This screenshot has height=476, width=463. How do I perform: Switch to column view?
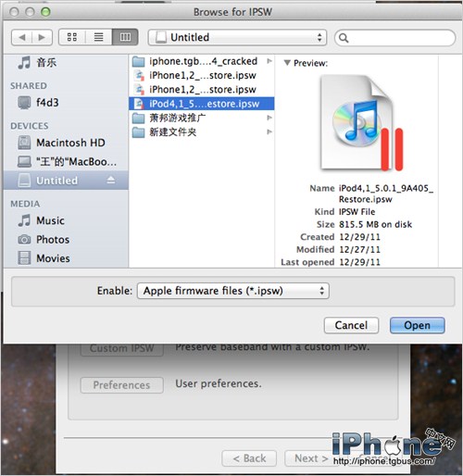pos(125,37)
